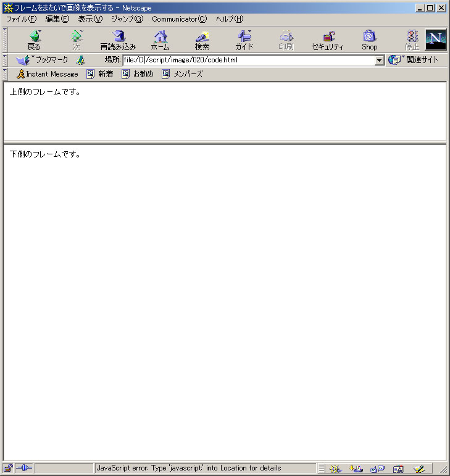Screen dimensions: 450x476
Task: Expand the location history dropdown arrow
Action: click(379, 60)
